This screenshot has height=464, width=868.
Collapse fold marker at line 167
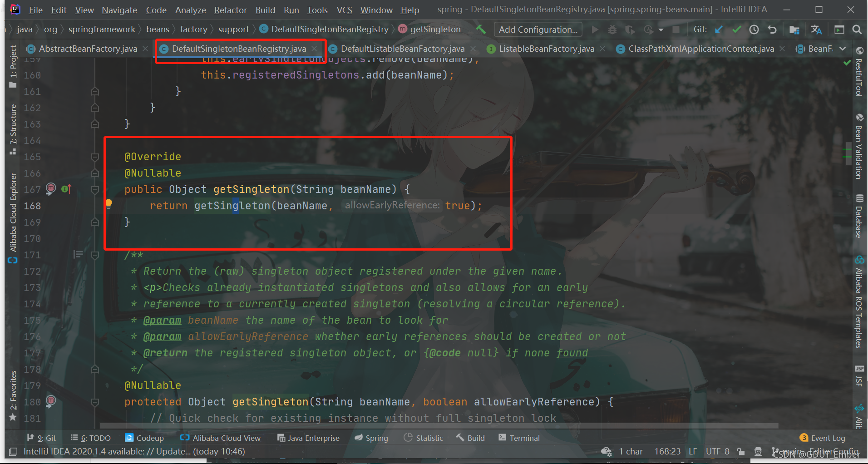95,189
